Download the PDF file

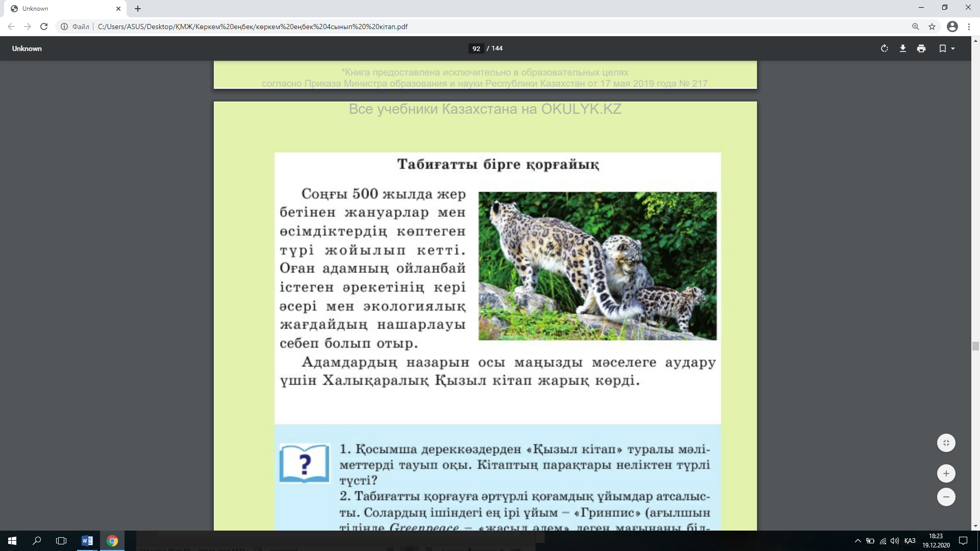(902, 48)
